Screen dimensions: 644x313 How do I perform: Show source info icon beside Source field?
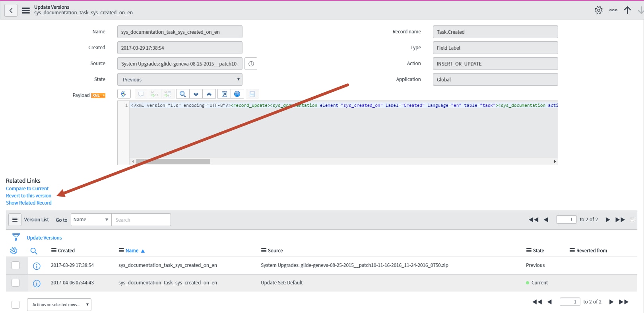pos(251,64)
